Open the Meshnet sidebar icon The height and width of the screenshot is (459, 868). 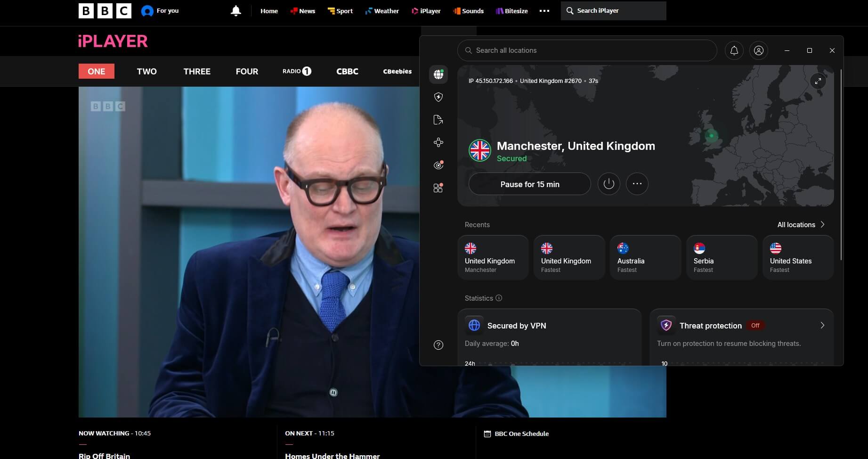[x=438, y=142]
